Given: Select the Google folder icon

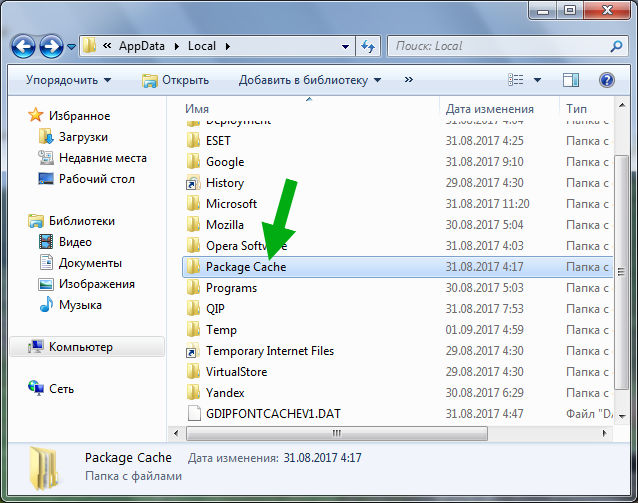Looking at the screenshot, I should [193, 162].
